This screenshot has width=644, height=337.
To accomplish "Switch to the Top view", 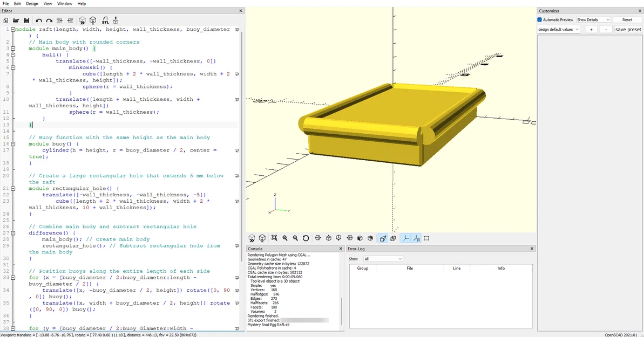I will (329, 238).
